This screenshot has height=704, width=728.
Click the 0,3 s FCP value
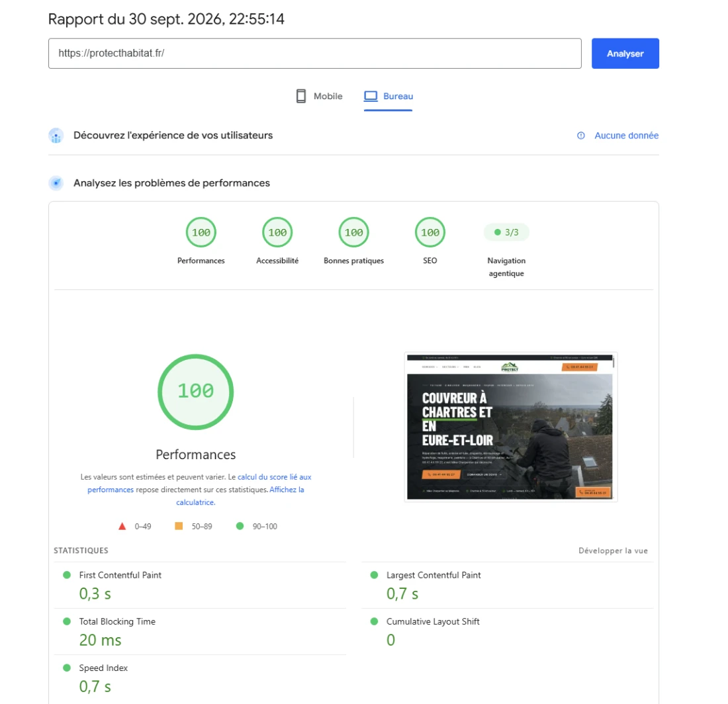tap(95, 594)
